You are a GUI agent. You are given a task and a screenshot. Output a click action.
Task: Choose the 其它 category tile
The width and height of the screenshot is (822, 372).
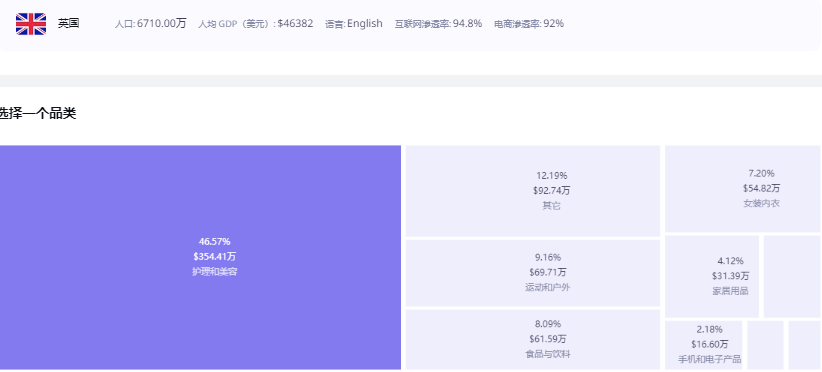click(533, 191)
